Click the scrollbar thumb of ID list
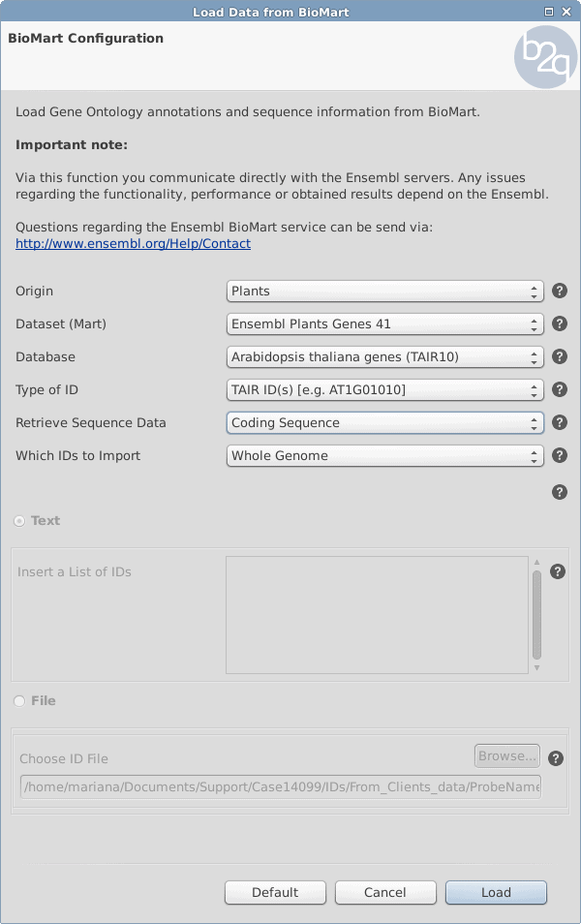Screen dimensions: 581x924 536,615
